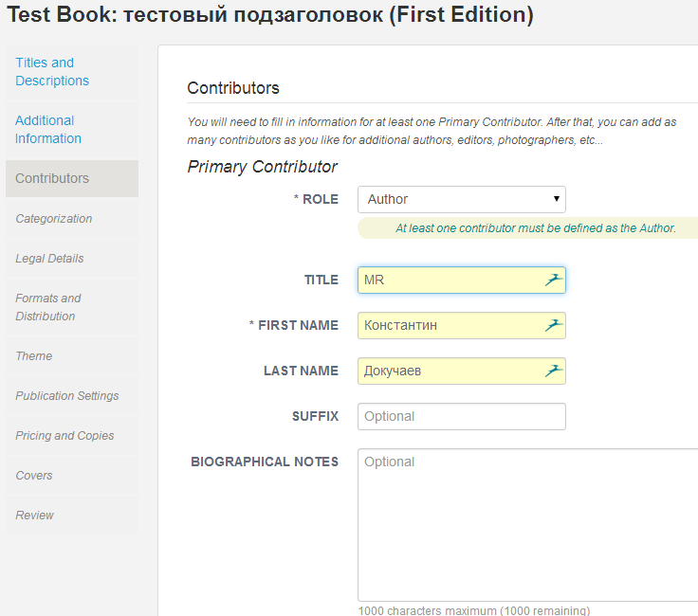Click the First Name field with Константин
This screenshot has height=616, width=698.
[462, 325]
